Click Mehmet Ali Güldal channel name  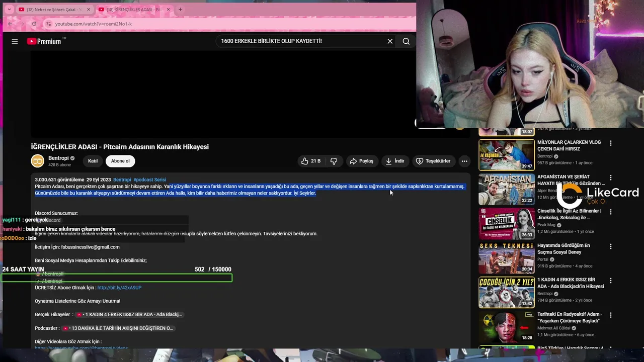tap(554, 328)
